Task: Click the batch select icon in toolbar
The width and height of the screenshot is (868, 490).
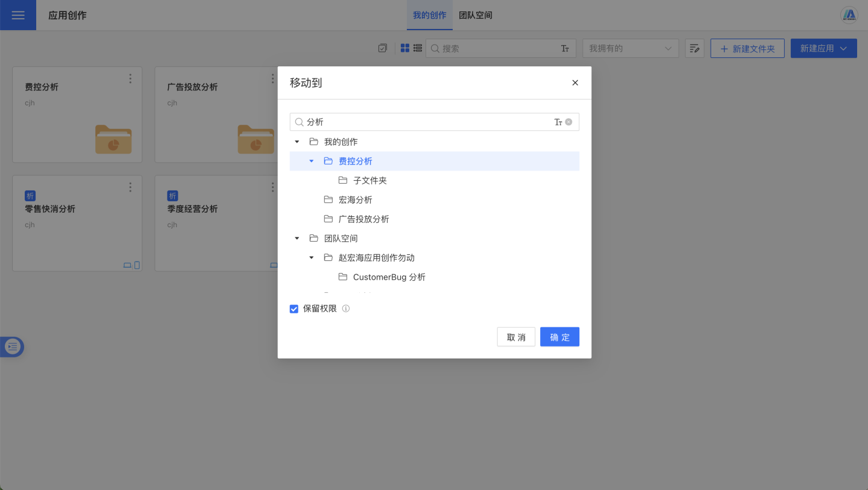Action: (x=382, y=48)
